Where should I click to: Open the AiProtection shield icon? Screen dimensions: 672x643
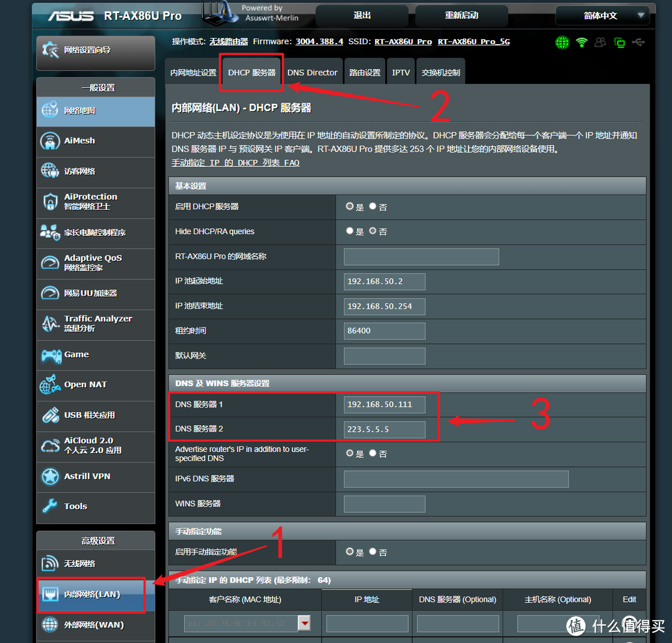(50, 202)
